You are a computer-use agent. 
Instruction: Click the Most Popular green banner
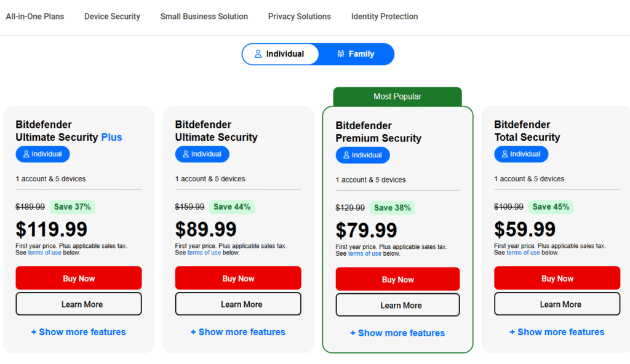click(x=397, y=97)
